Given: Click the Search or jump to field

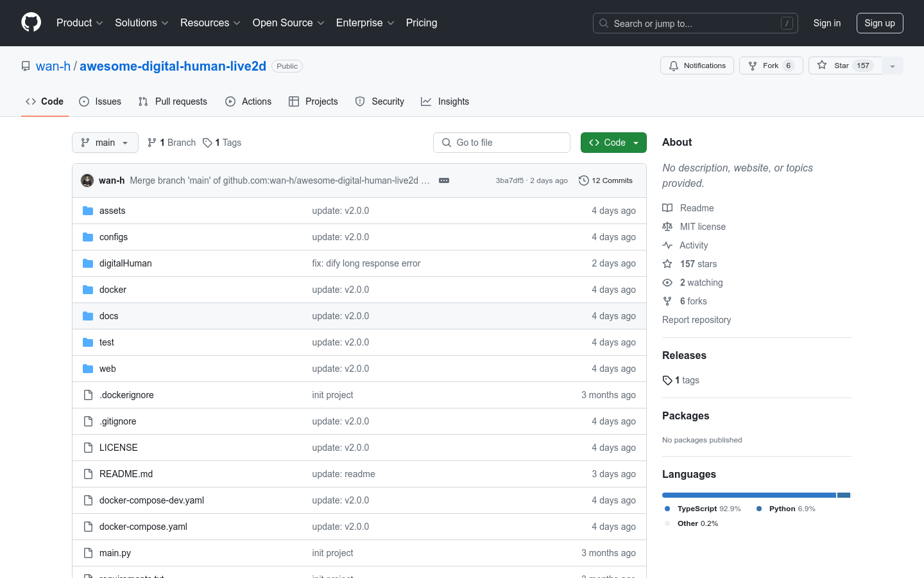Looking at the screenshot, I should (696, 23).
